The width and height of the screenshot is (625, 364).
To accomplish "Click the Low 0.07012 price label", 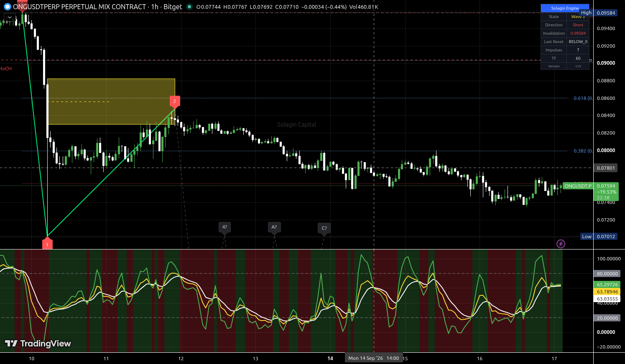I will tap(599, 237).
